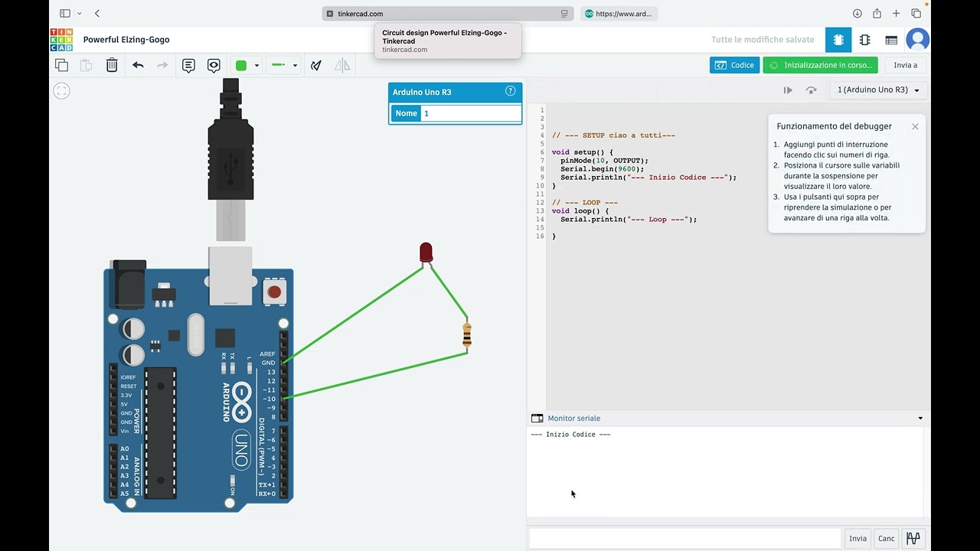The image size is (980, 551).
Task: Click the browser sidebar toggle icon
Action: pyautogui.click(x=65, y=14)
